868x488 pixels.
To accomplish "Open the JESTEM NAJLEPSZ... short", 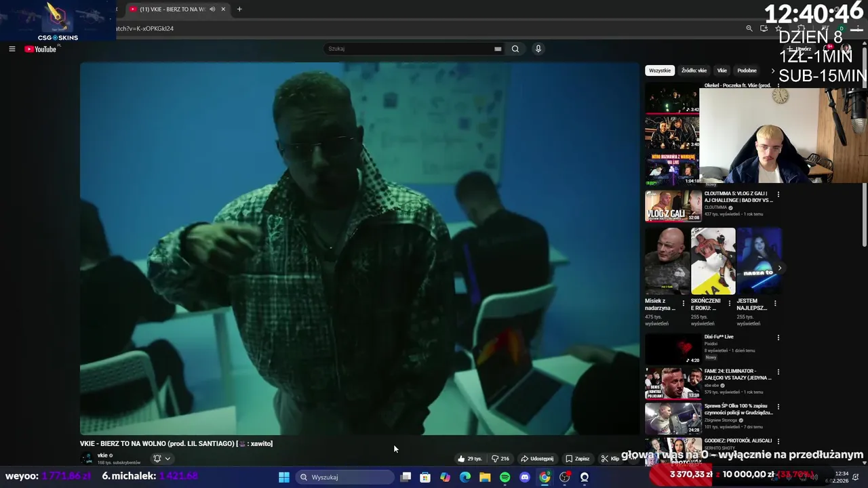I will 759,260.
